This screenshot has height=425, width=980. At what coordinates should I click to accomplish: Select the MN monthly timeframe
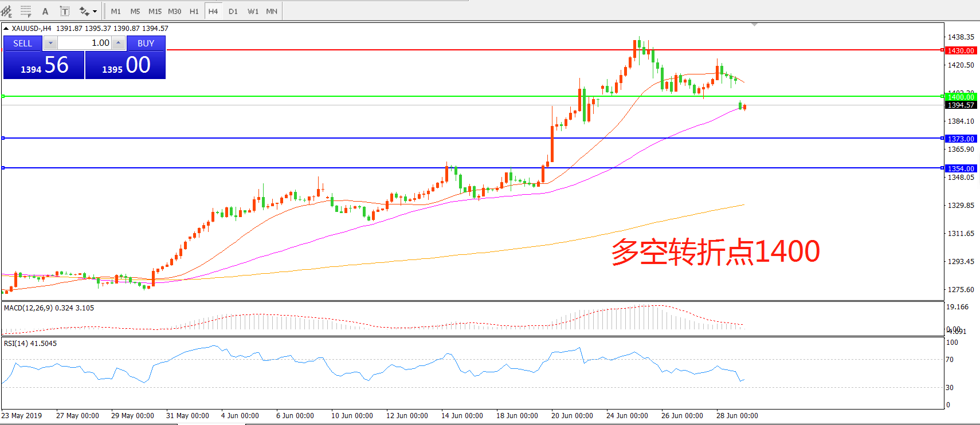[272, 11]
